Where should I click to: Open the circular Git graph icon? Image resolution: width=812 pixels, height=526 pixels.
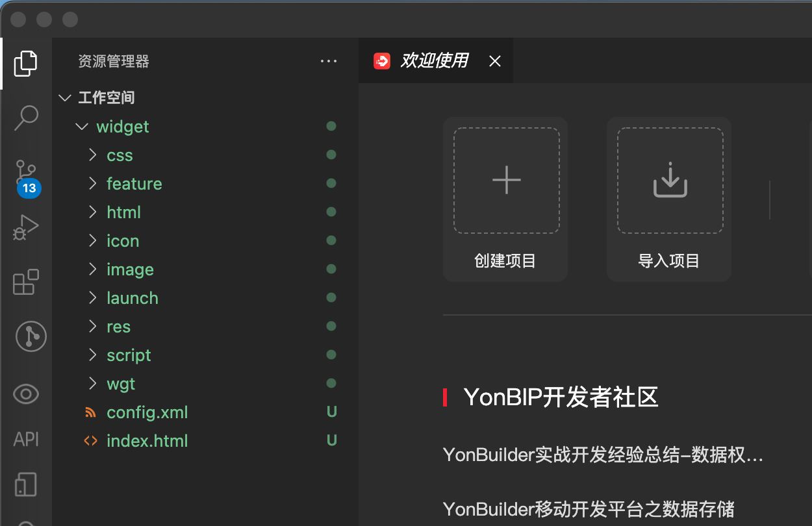click(31, 336)
